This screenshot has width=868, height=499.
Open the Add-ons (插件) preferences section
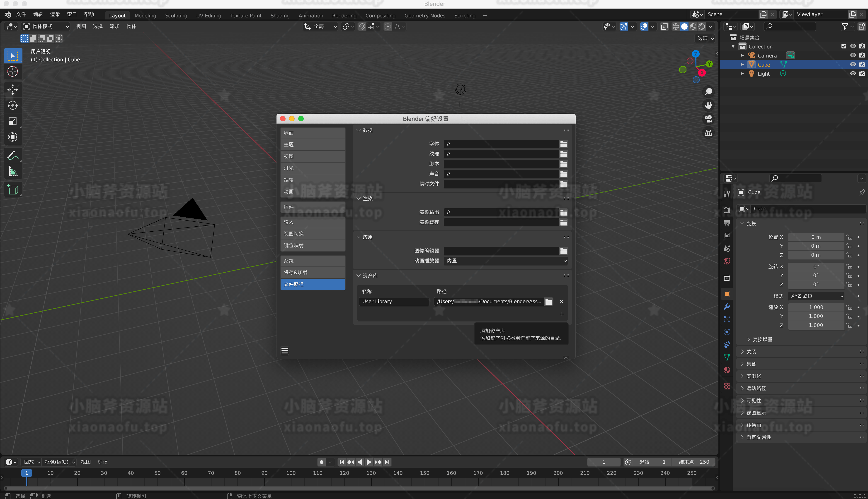click(x=313, y=207)
